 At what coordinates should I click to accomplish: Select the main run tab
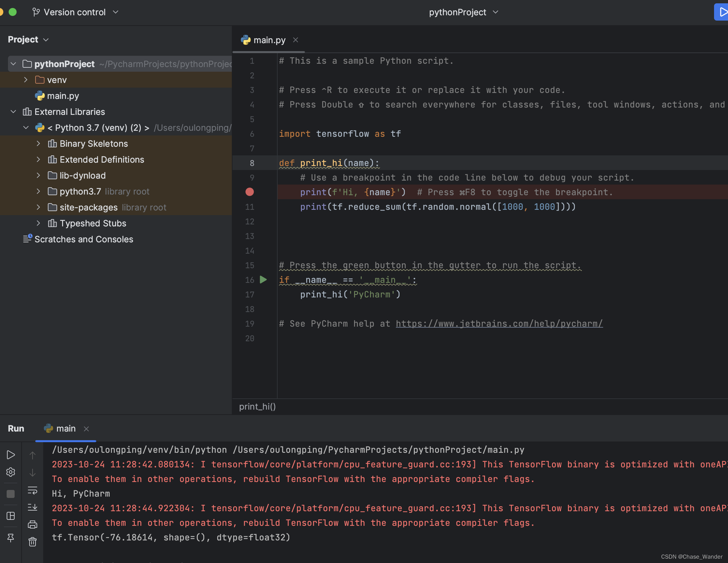65,429
